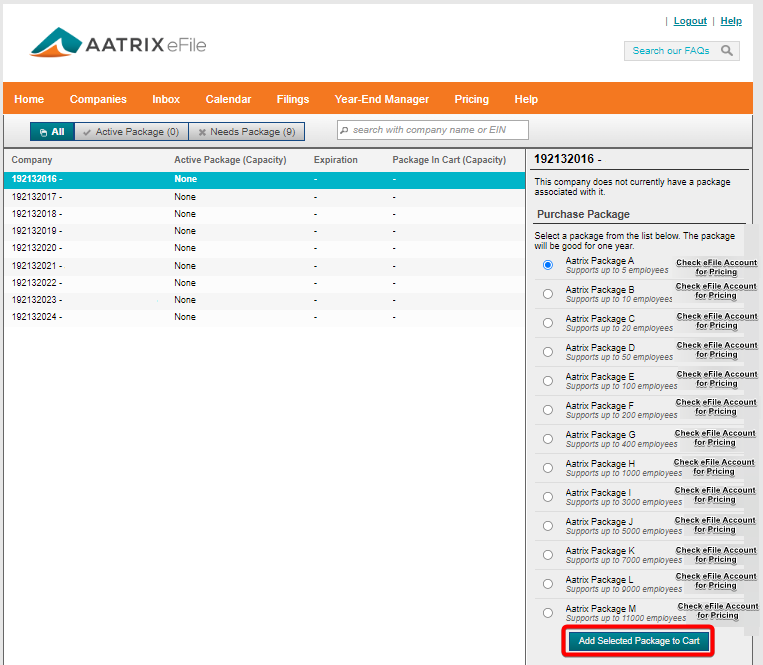Screen dimensions: 763x665
Task: Select company row 192132018
Action: tap(264, 214)
